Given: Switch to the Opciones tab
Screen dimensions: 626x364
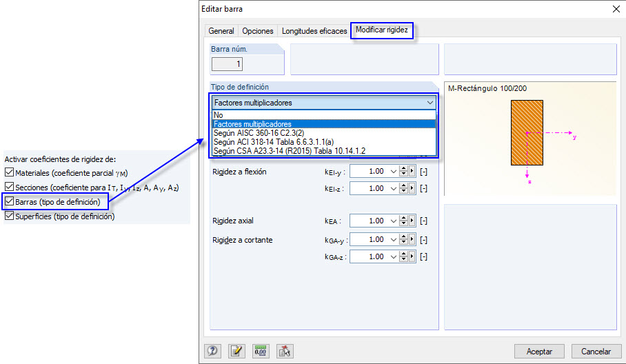Looking at the screenshot, I should (x=258, y=31).
